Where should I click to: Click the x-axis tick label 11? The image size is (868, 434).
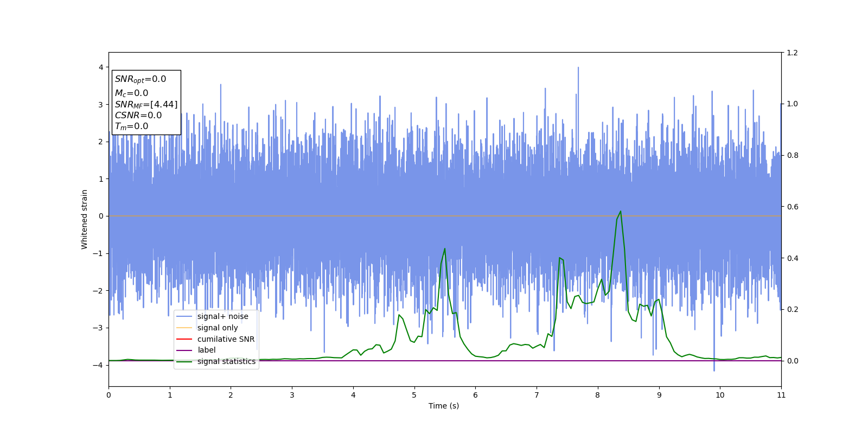click(781, 395)
